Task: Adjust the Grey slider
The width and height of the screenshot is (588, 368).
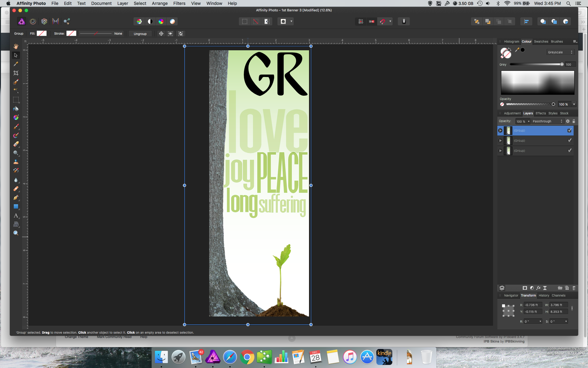Action: click(536, 64)
